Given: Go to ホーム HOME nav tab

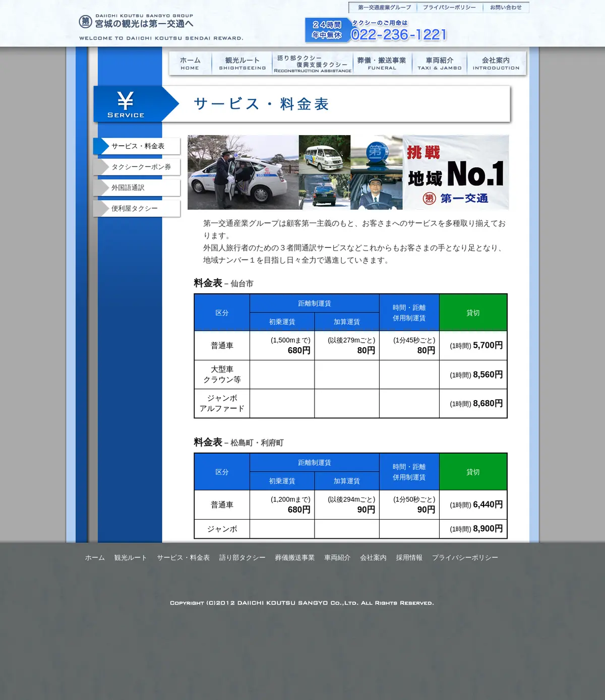Looking at the screenshot, I should point(190,63).
